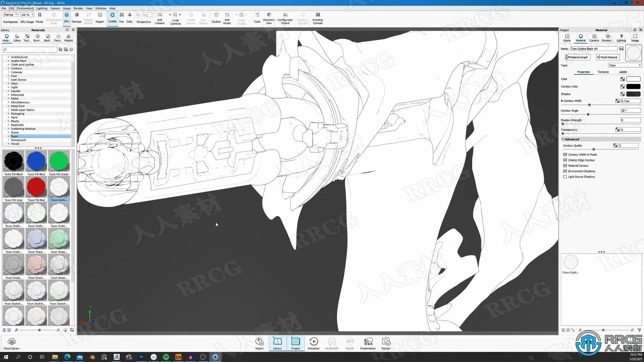This screenshot has height=362, width=644.
Task: Enable Light Source Shadows checkbox
Action: pos(565,177)
